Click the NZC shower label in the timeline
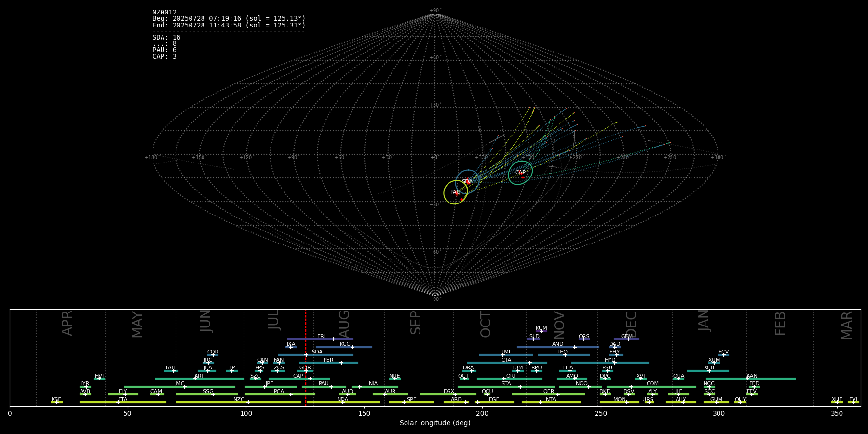 (x=239, y=400)
